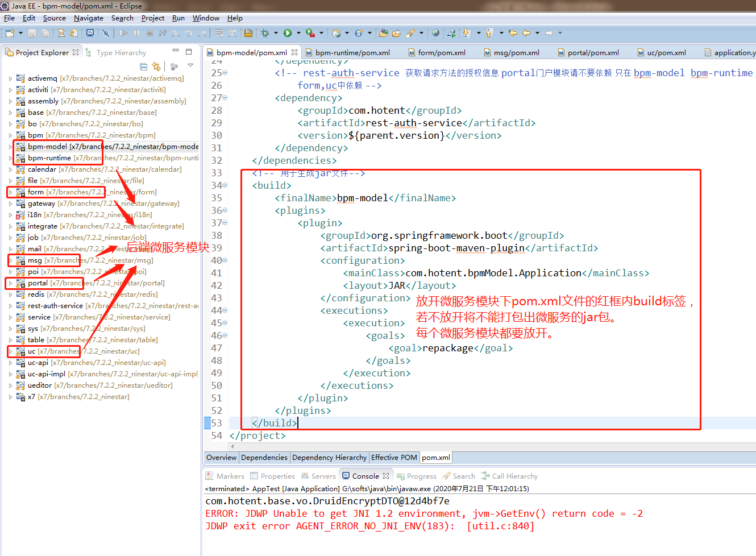Click the Open Web Browser globe icon
Screen dimensions: 756x556
point(435,33)
